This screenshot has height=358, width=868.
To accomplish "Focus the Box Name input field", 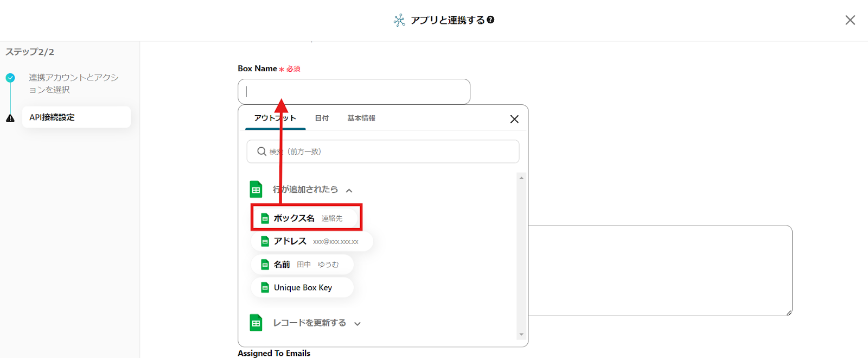I will tap(354, 91).
